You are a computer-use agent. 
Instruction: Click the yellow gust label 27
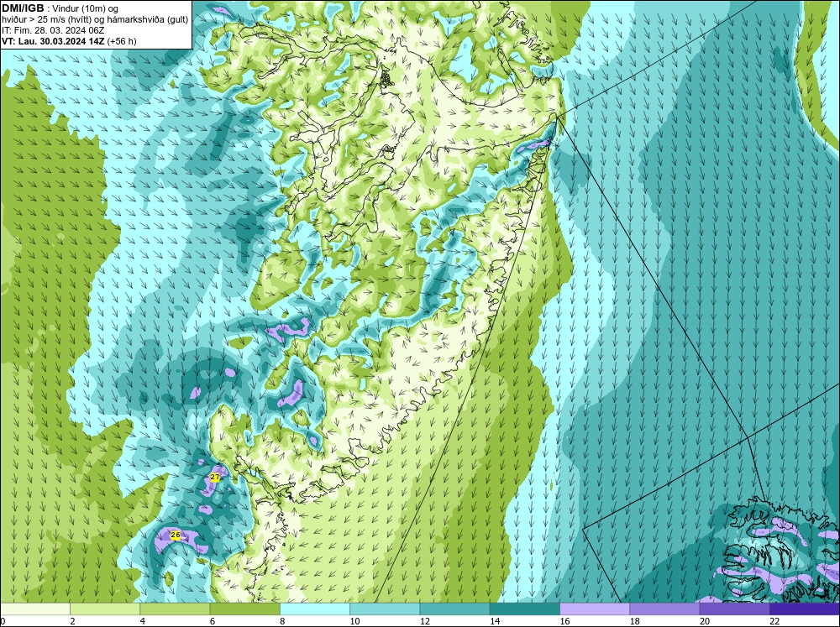click(x=215, y=477)
